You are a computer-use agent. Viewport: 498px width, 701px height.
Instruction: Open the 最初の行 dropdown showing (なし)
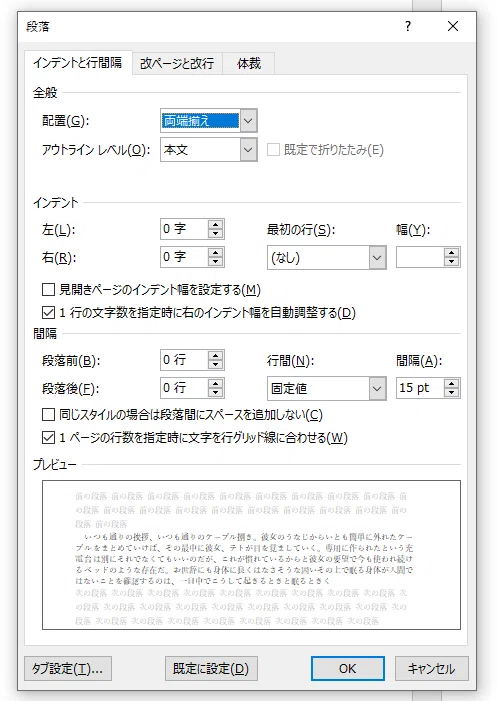tap(327, 258)
